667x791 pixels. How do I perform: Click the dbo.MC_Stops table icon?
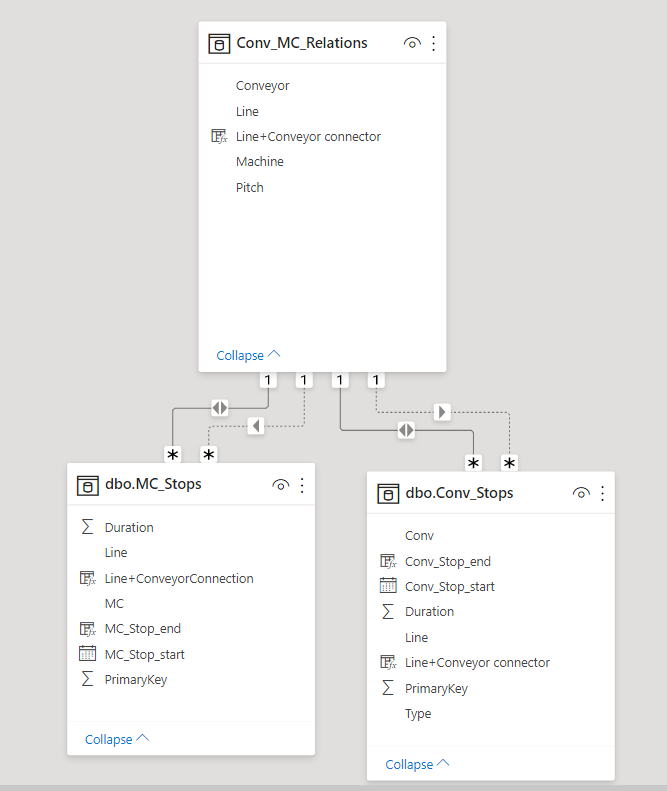coord(87,486)
